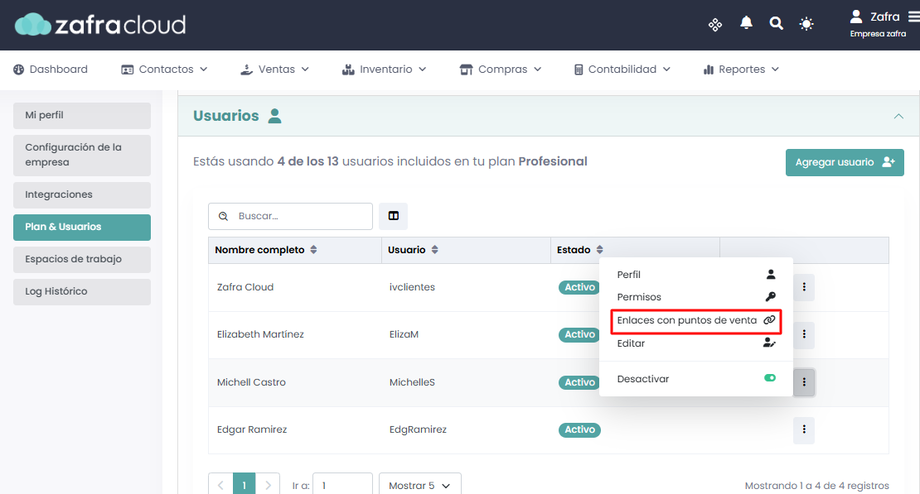Focus the Buscar search field
Viewport: 920px width, 494px height.
coord(290,216)
